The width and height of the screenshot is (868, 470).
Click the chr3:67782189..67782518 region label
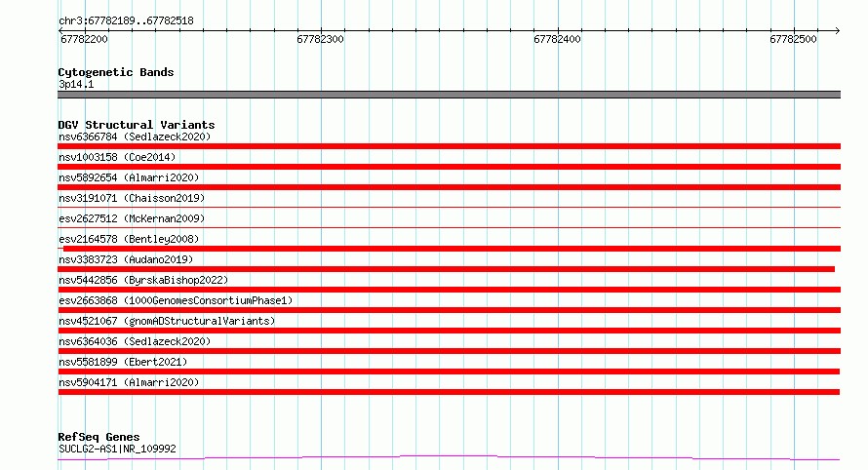(126, 21)
